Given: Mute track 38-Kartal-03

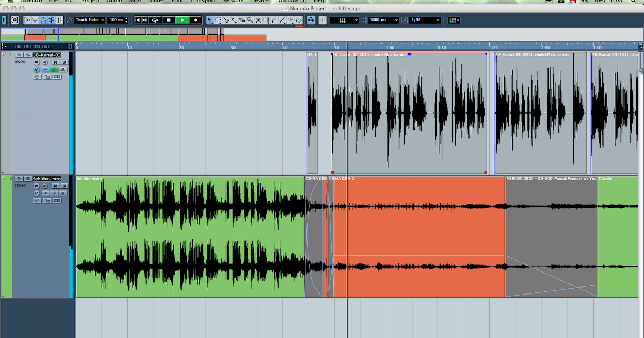Looking at the screenshot, I should pos(19,55).
